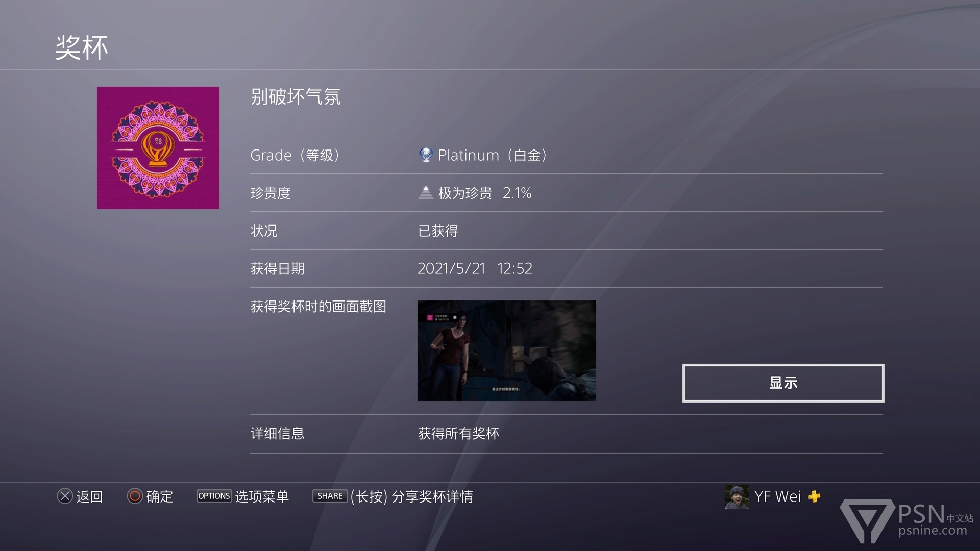The height and width of the screenshot is (551, 980).
Task: Click the OPTIONS 选项菜单 badge
Action: click(x=214, y=496)
